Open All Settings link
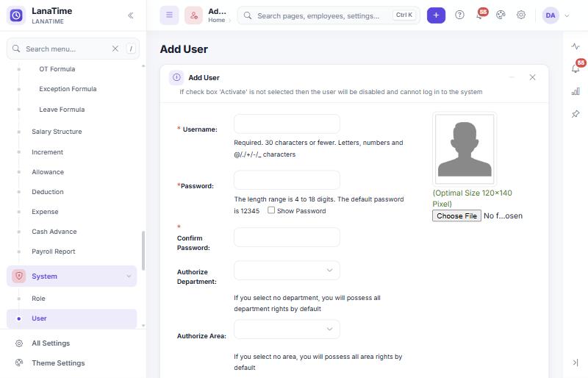 [x=51, y=343]
